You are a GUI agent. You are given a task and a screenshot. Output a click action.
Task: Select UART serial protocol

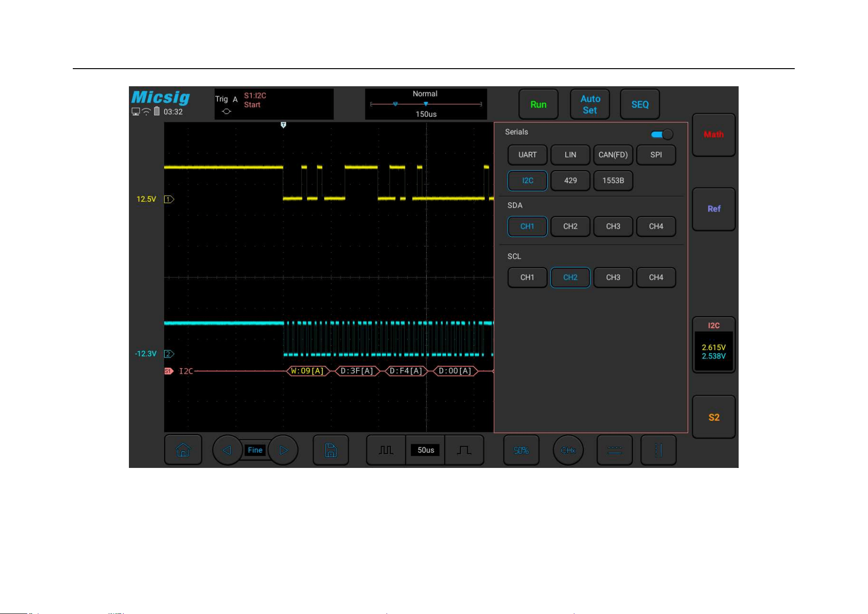527,155
